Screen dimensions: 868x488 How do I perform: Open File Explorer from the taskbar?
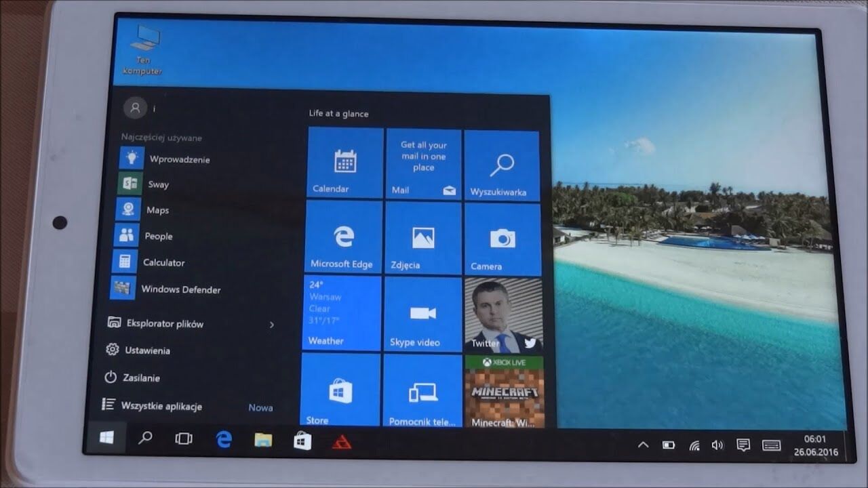(263, 441)
